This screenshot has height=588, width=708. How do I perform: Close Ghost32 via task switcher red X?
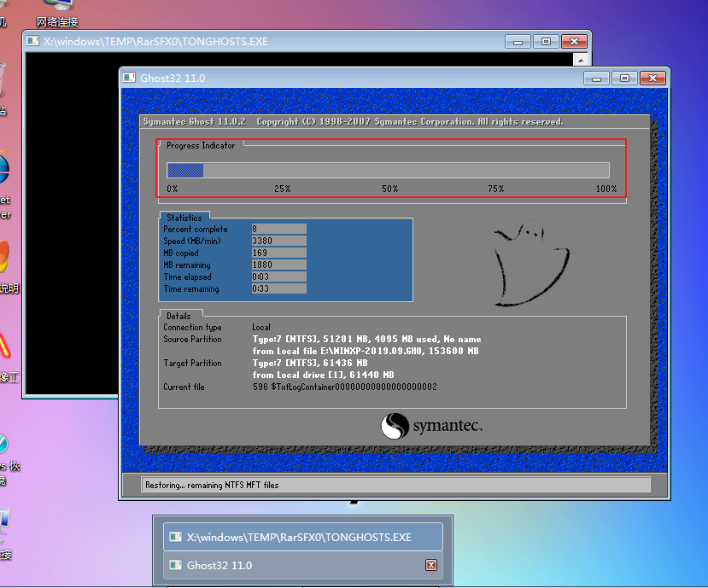(x=431, y=565)
